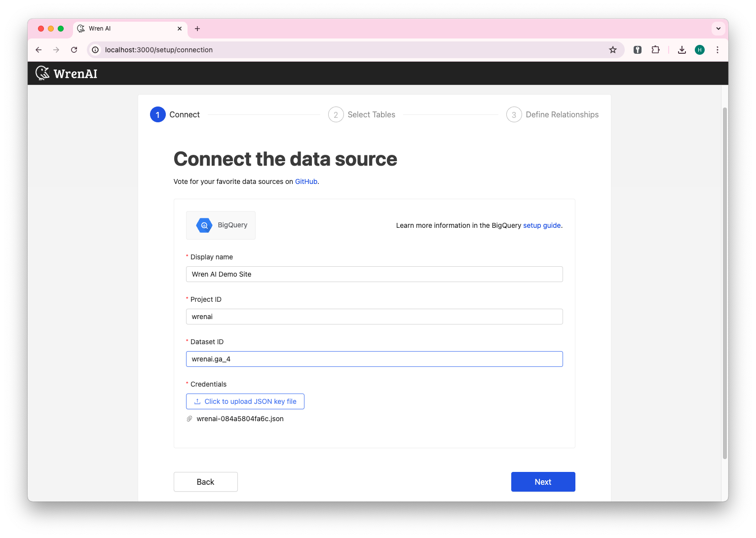Open the Chrome three-dot menu

tap(718, 50)
